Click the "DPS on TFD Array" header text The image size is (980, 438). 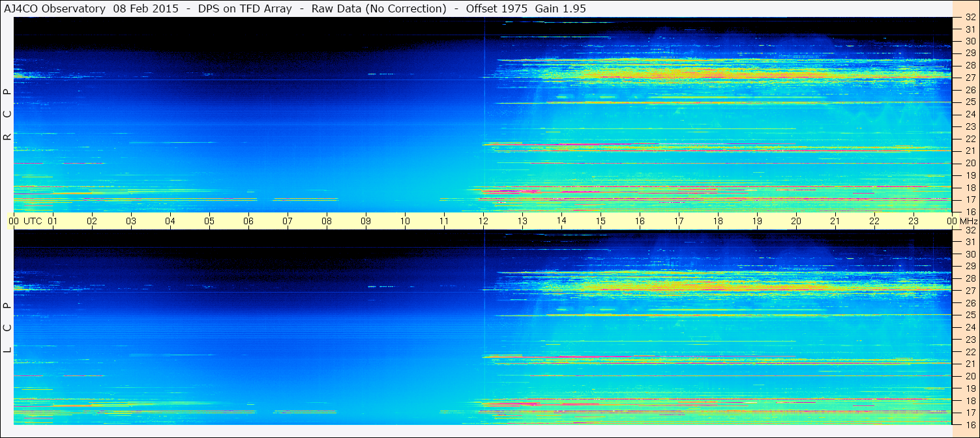[x=245, y=9]
